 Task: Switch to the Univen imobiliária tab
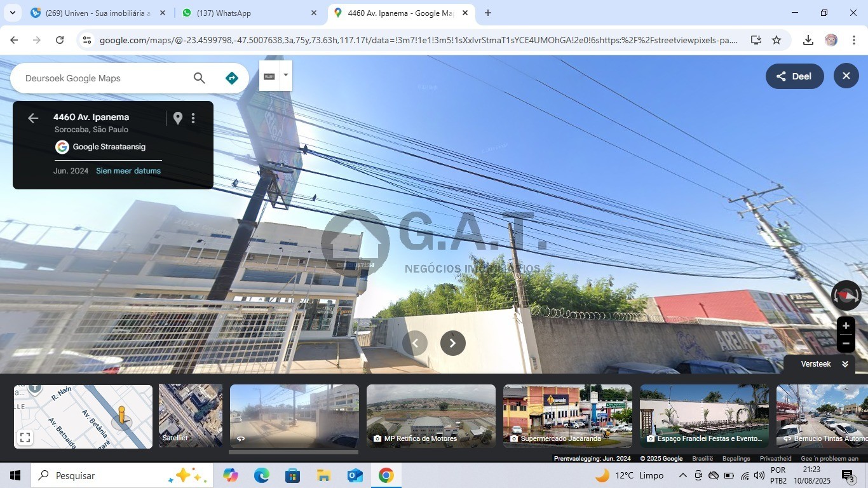95,13
